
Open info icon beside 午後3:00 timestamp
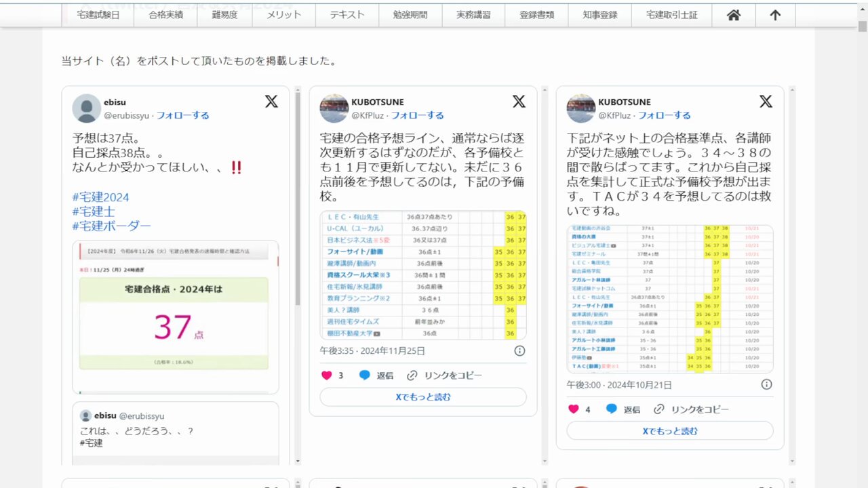coord(766,384)
